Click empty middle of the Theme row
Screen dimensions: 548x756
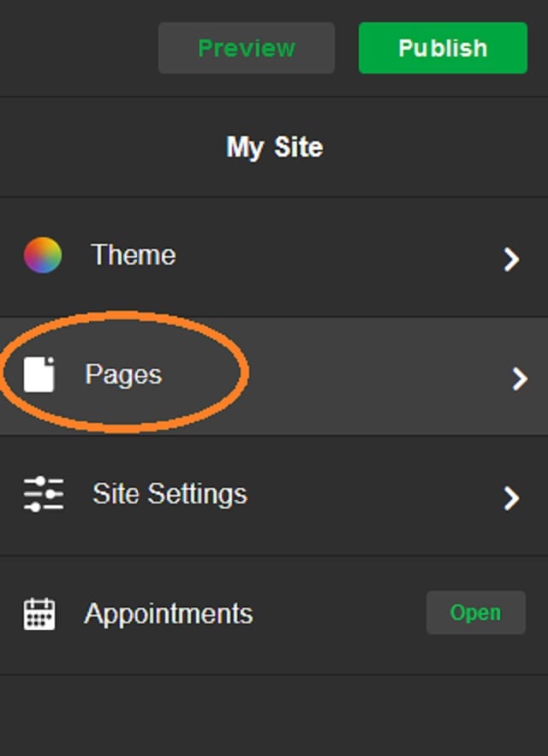(x=337, y=255)
